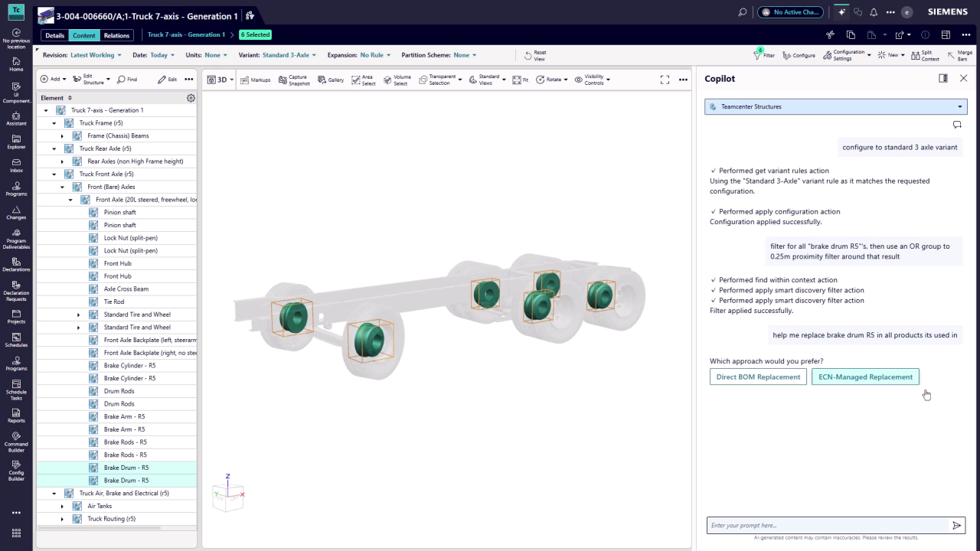Click the search magnifier icon in header

tap(742, 12)
